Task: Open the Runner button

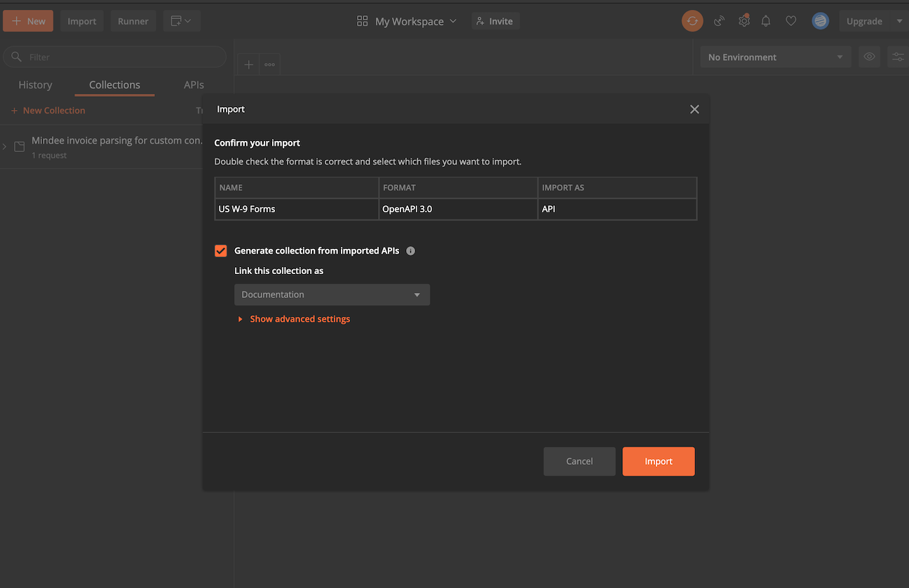Action: (x=133, y=21)
